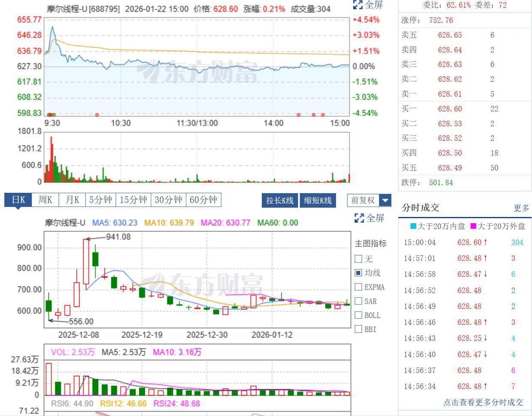Select the 无 indicator option
Viewport: 532px width, 416px height.
[x=359, y=259]
